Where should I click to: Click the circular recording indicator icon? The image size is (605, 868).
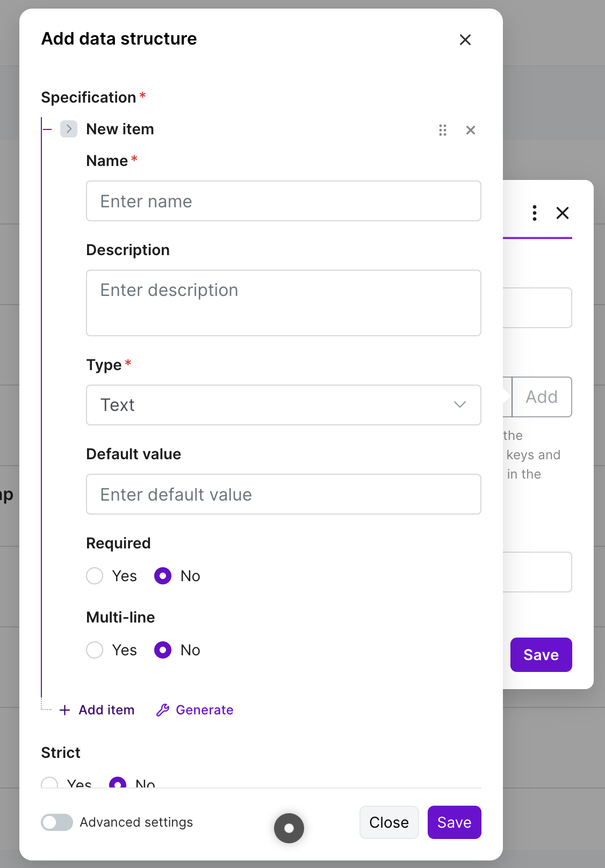tap(289, 828)
